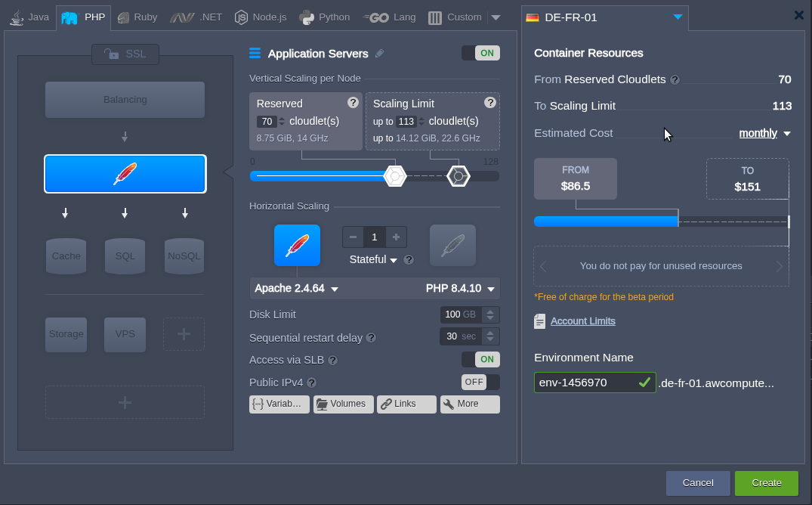Add the Cache node

[x=66, y=256]
